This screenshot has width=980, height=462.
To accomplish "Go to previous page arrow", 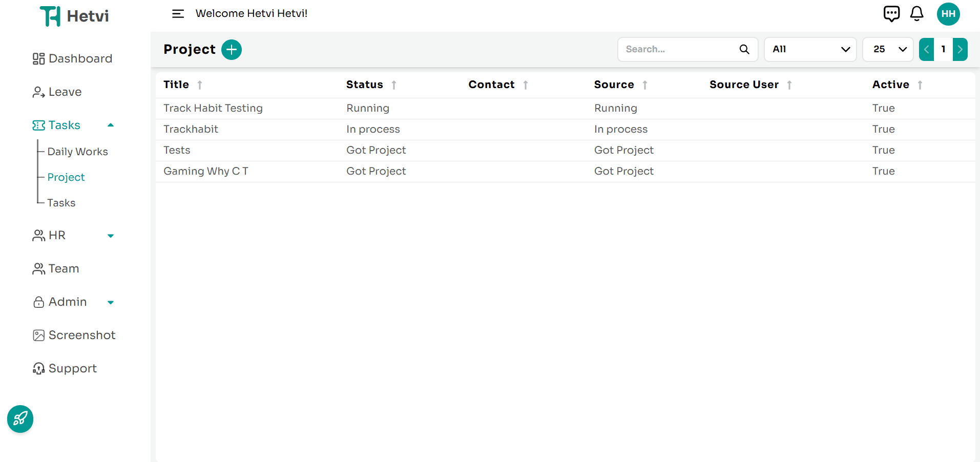I will (926, 50).
